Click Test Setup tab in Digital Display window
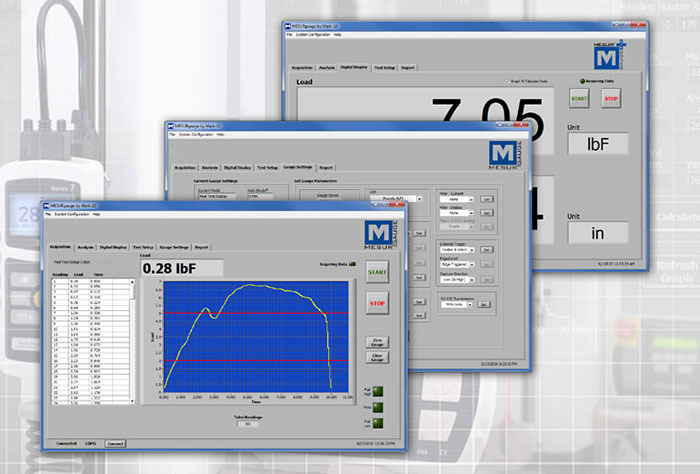This screenshot has height=474, width=700. [384, 68]
